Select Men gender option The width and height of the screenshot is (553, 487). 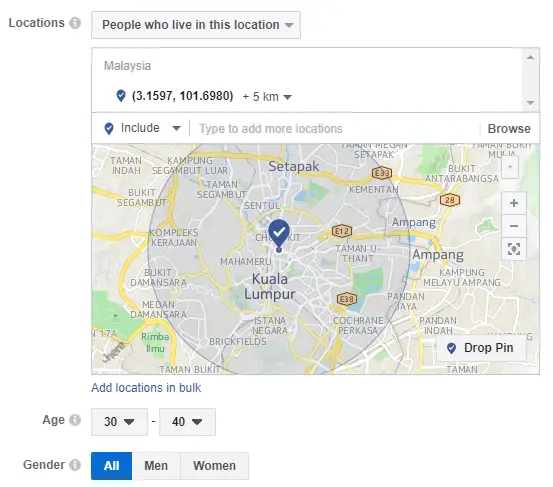(156, 466)
